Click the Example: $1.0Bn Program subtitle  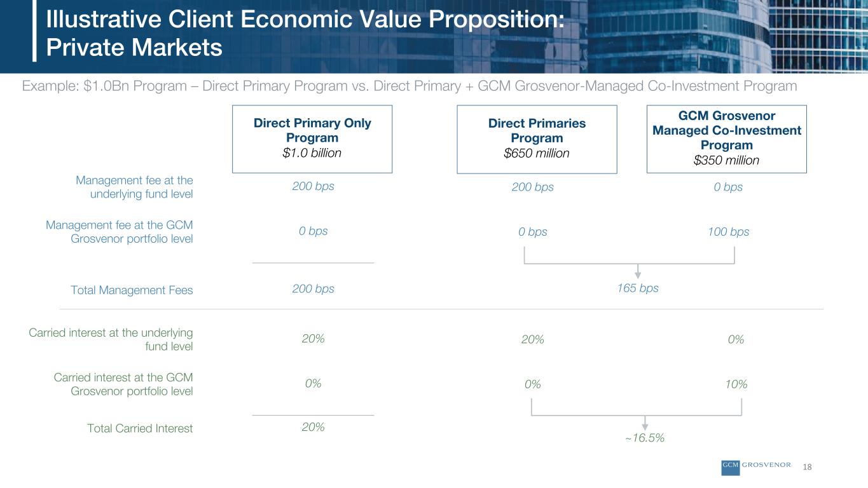click(410, 86)
